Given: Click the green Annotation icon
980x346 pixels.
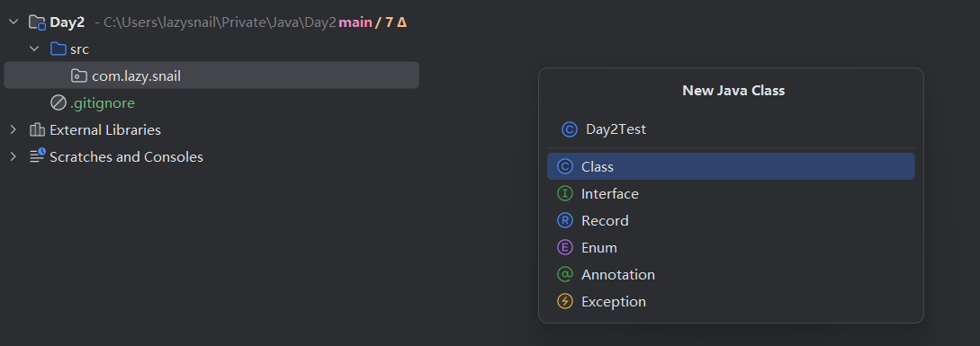Looking at the screenshot, I should (565, 274).
